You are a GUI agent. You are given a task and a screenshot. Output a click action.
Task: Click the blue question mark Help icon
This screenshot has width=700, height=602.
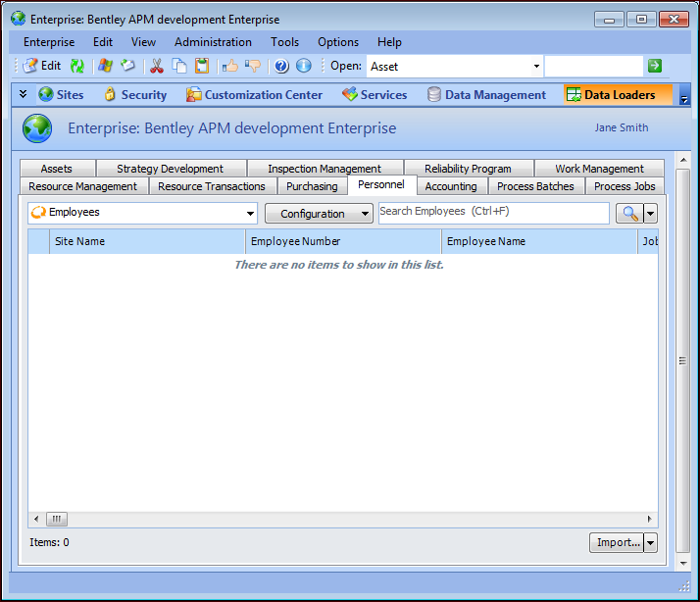pos(281,66)
